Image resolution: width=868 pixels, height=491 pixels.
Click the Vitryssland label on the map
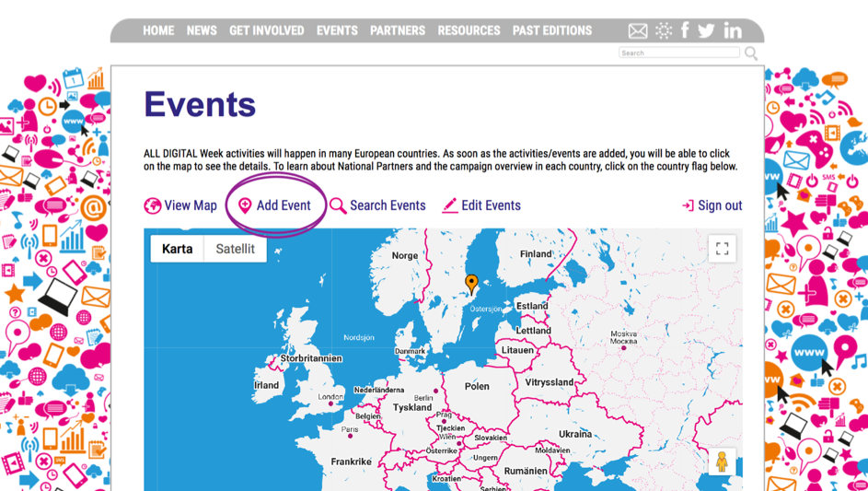click(x=550, y=382)
